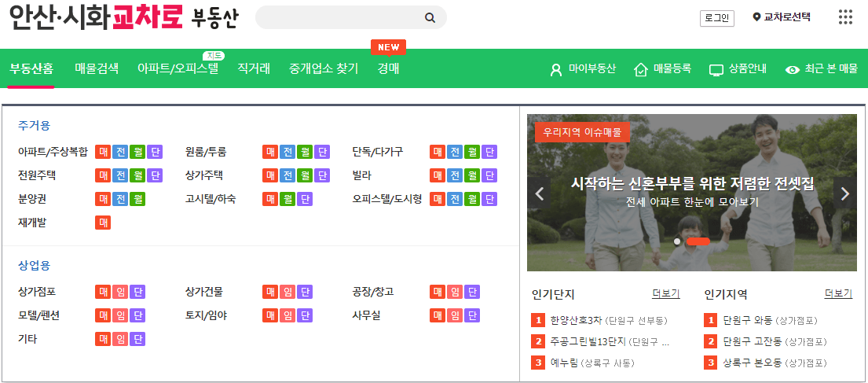
Task: Click 매 badge for 아파트/주상복합
Action: (x=103, y=152)
